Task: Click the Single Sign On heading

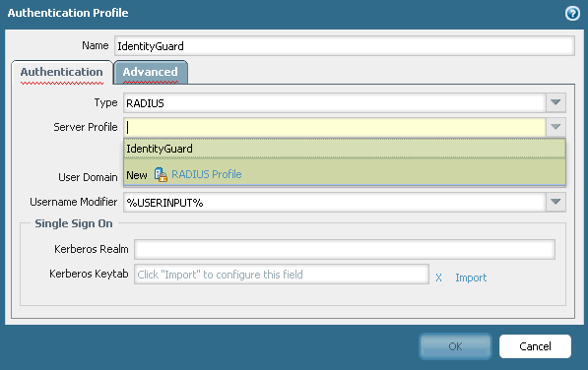Action: 74,223
